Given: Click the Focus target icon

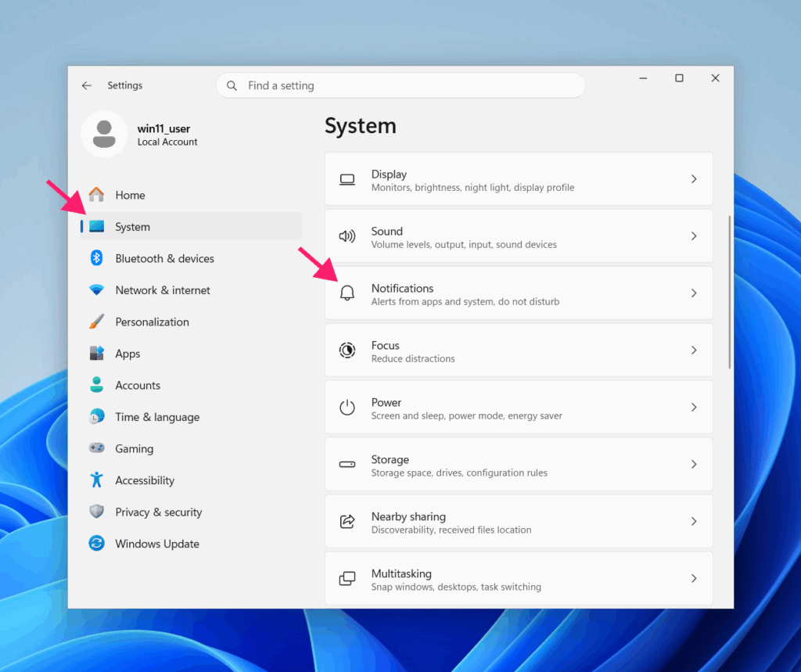Looking at the screenshot, I should click(x=347, y=350).
